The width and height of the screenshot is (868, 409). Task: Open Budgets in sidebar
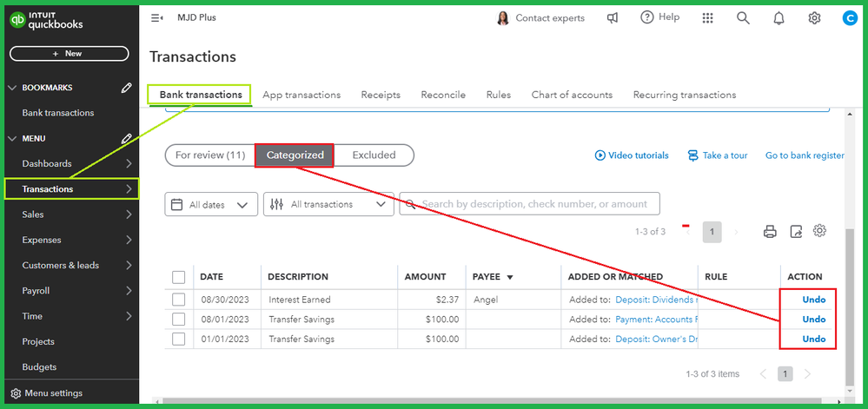point(39,367)
